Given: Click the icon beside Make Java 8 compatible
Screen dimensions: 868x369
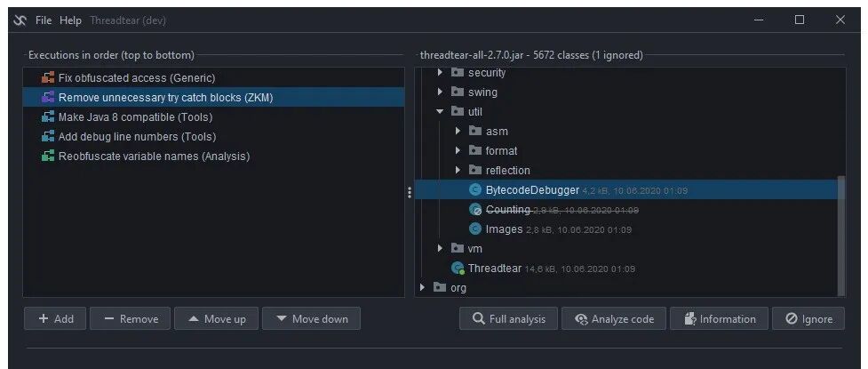Looking at the screenshot, I should click(x=48, y=116).
